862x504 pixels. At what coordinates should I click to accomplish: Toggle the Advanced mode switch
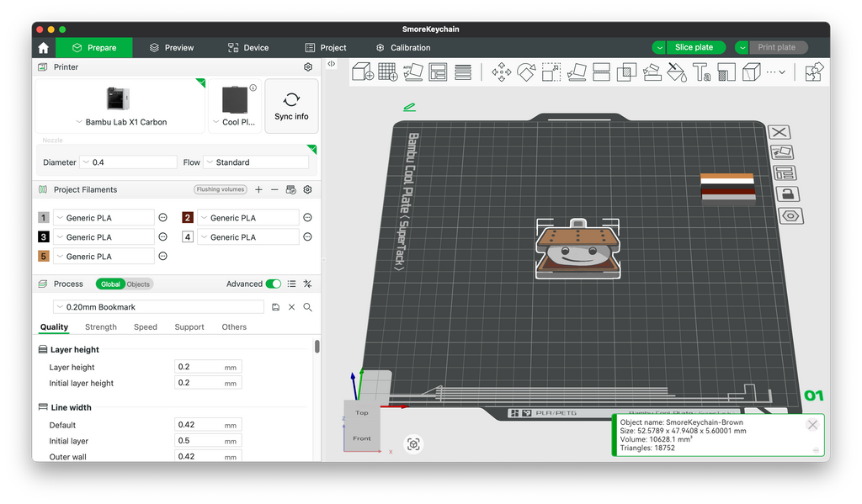[274, 284]
